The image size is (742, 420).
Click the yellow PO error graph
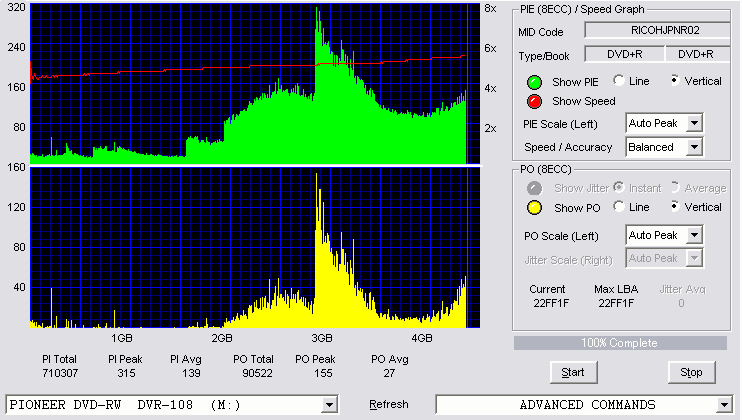255,247
